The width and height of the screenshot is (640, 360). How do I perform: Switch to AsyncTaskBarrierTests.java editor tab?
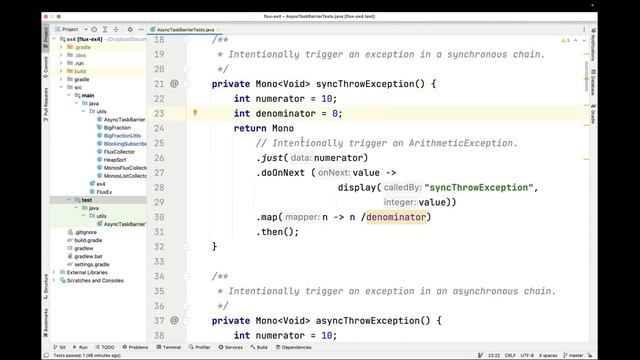[x=185, y=30]
